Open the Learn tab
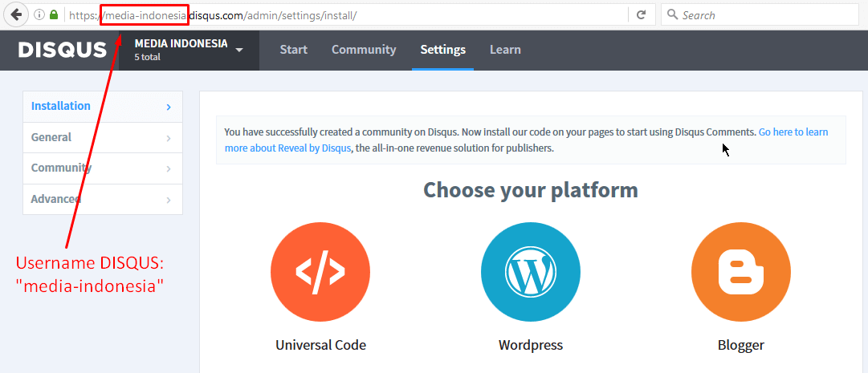Screen dimensions: 868x373 pos(505,50)
